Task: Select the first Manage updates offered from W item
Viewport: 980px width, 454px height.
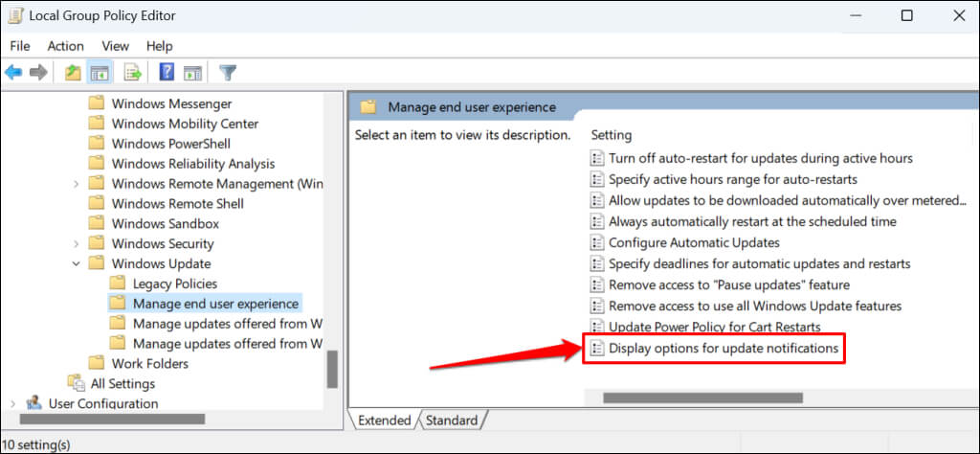Action: pos(228,324)
